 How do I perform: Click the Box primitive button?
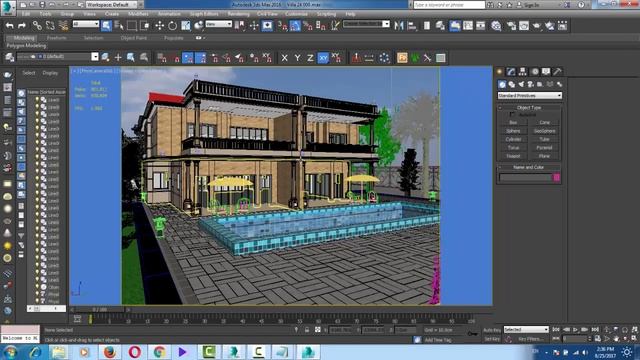(x=513, y=122)
